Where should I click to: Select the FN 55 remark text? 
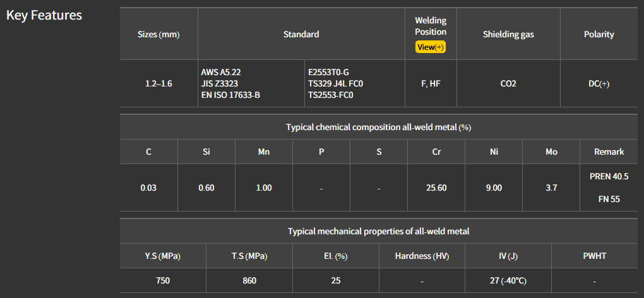coord(609,200)
